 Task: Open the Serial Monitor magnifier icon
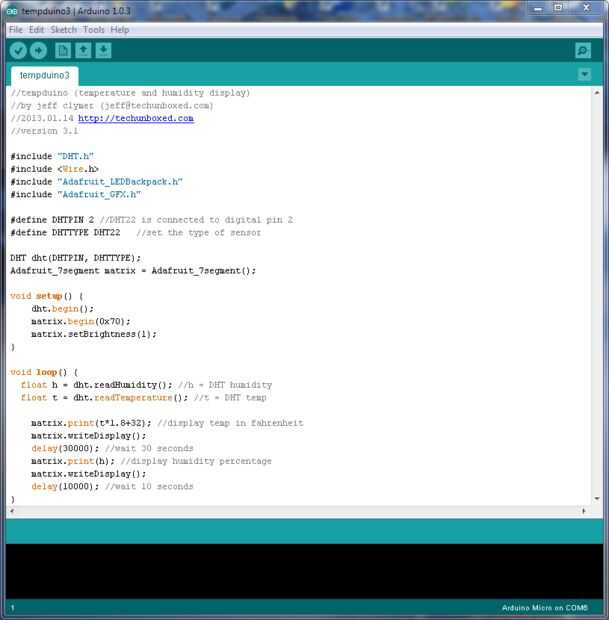583,51
